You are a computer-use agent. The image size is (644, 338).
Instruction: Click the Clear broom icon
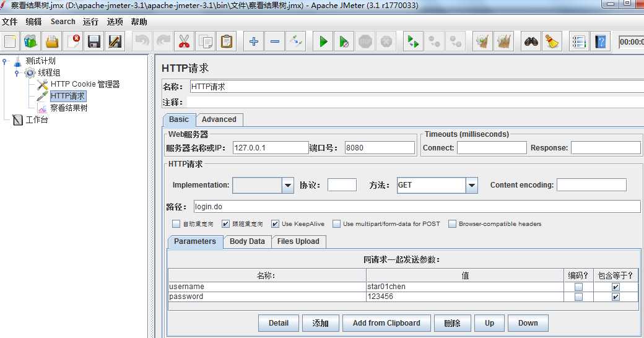click(482, 41)
